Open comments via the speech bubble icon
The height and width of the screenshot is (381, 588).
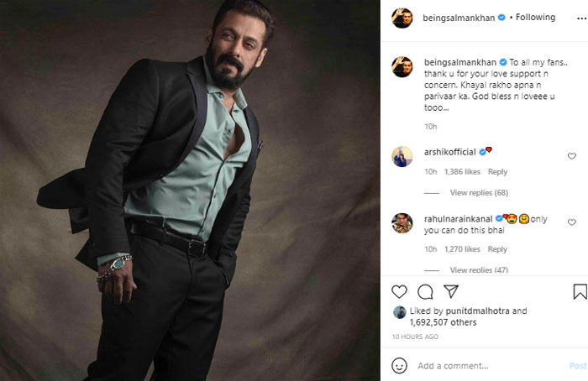tap(425, 291)
